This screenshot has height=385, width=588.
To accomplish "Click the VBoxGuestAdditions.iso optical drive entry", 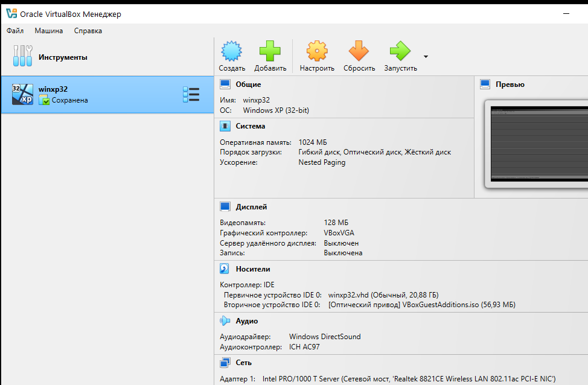I will pyautogui.click(x=421, y=305).
